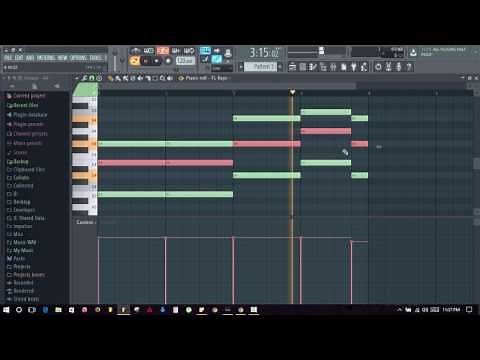Image resolution: width=480 pixels, height=360 pixels.
Task: Open File Explorer folder icon on taskbar
Action: coord(58,310)
